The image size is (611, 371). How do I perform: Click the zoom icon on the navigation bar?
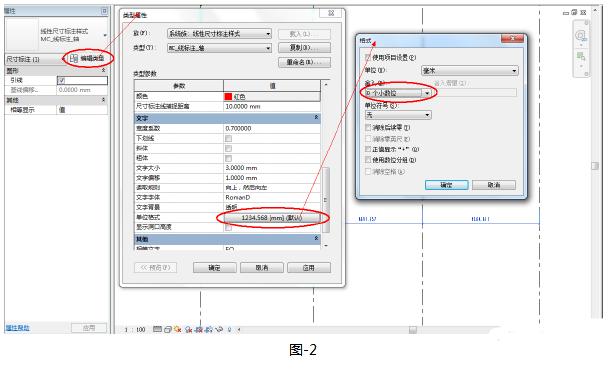[581, 57]
